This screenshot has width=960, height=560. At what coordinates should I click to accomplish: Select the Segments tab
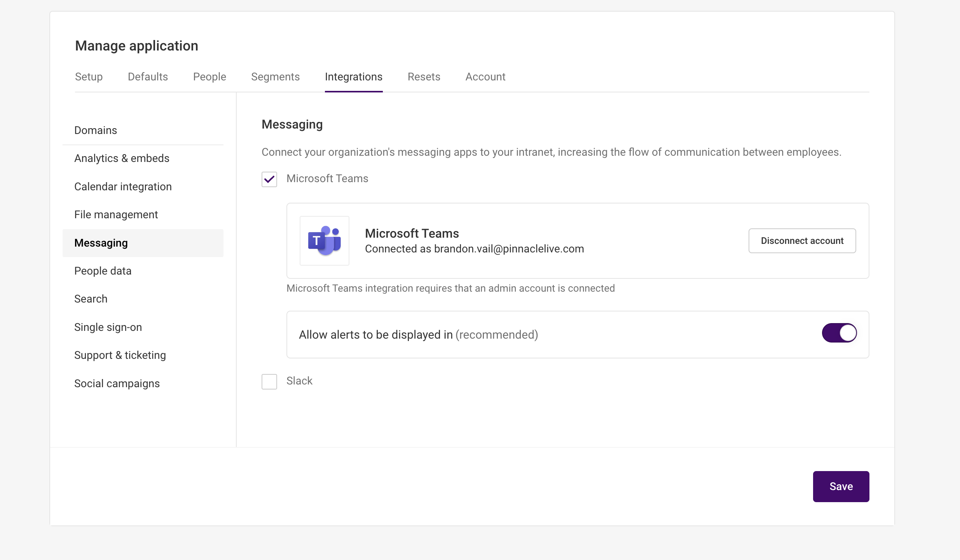[276, 77]
